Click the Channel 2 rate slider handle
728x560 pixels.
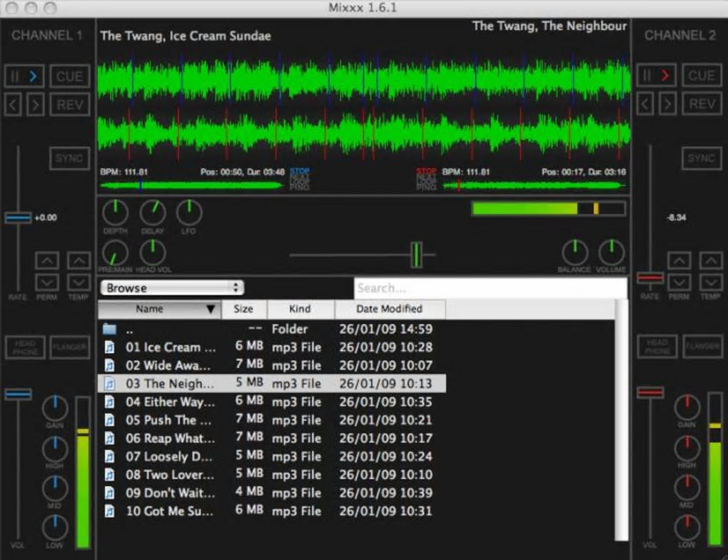[x=650, y=278]
